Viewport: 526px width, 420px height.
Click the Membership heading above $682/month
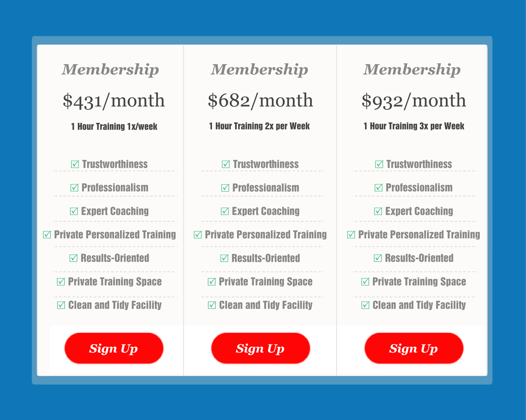click(x=259, y=70)
